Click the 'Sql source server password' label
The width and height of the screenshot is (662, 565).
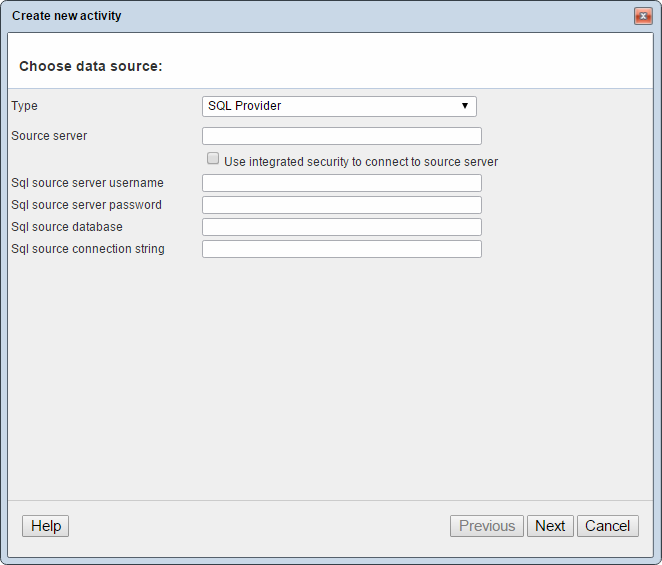86,205
